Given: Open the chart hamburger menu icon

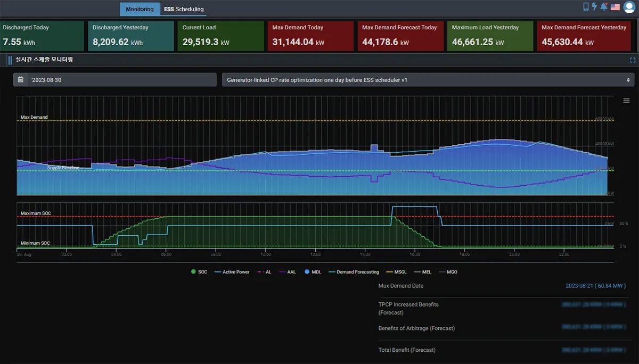Looking at the screenshot, I should 626,101.
